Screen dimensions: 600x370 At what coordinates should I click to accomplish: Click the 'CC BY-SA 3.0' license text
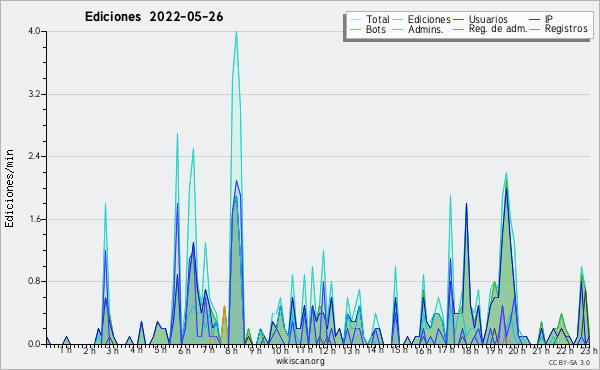coord(569,363)
